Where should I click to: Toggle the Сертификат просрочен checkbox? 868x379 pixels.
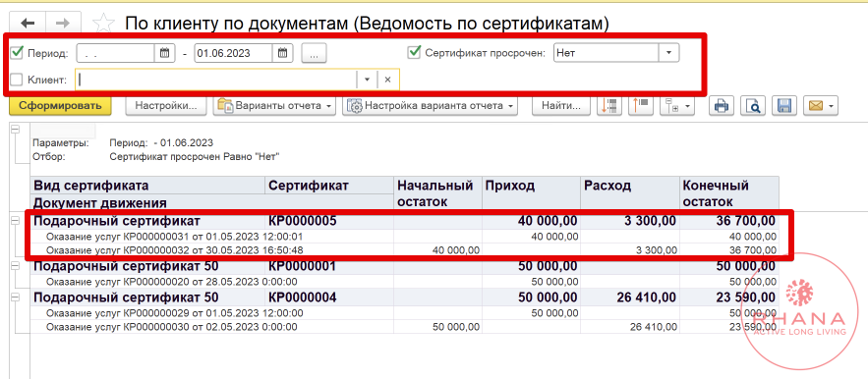point(414,53)
